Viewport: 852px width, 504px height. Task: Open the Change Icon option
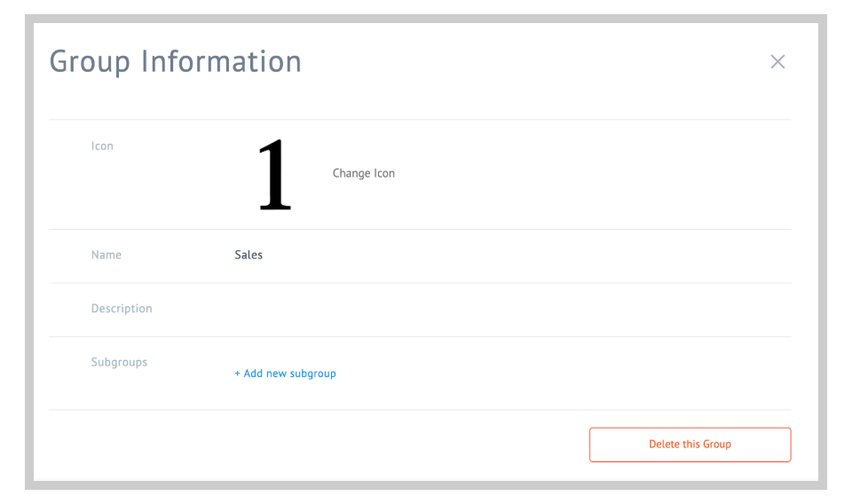pos(364,173)
